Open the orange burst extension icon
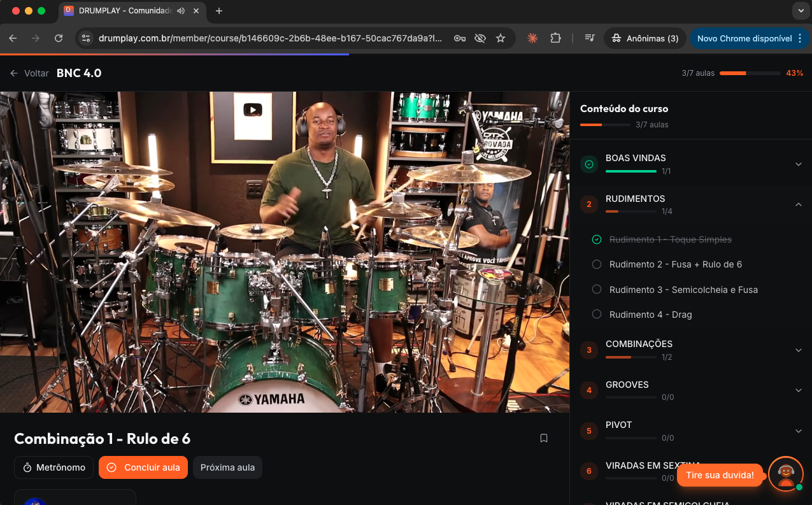The width and height of the screenshot is (812, 505). pyautogui.click(x=532, y=38)
